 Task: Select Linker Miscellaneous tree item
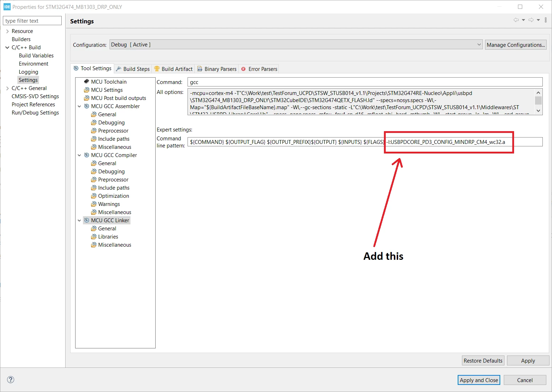115,245
